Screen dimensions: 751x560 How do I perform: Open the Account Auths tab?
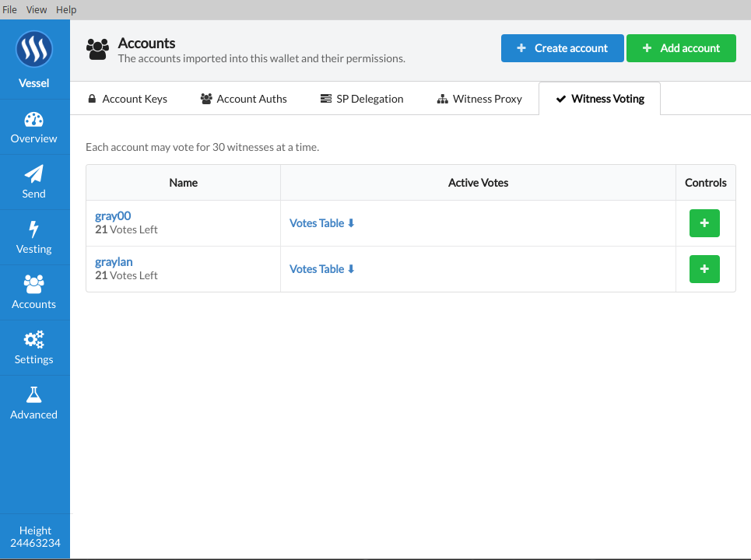244,99
